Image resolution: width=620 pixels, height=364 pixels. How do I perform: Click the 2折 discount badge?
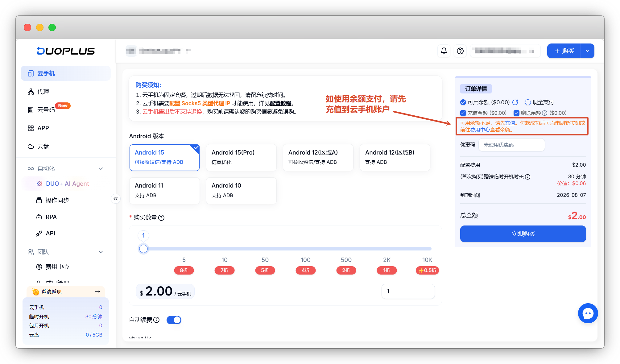tap(346, 271)
